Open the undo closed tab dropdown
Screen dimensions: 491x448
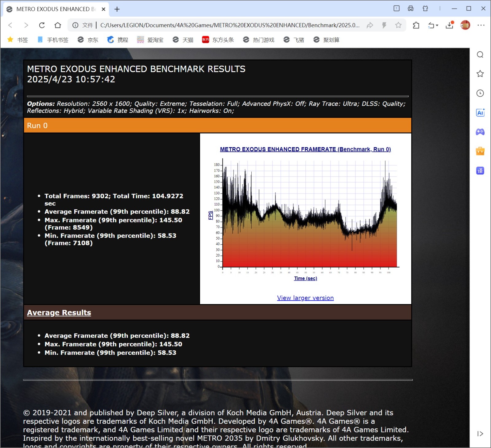click(433, 25)
